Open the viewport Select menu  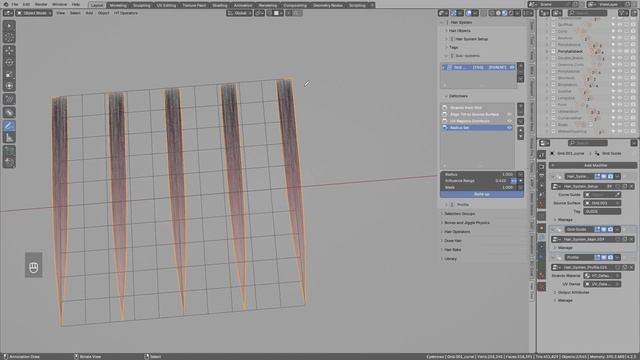(x=75, y=13)
